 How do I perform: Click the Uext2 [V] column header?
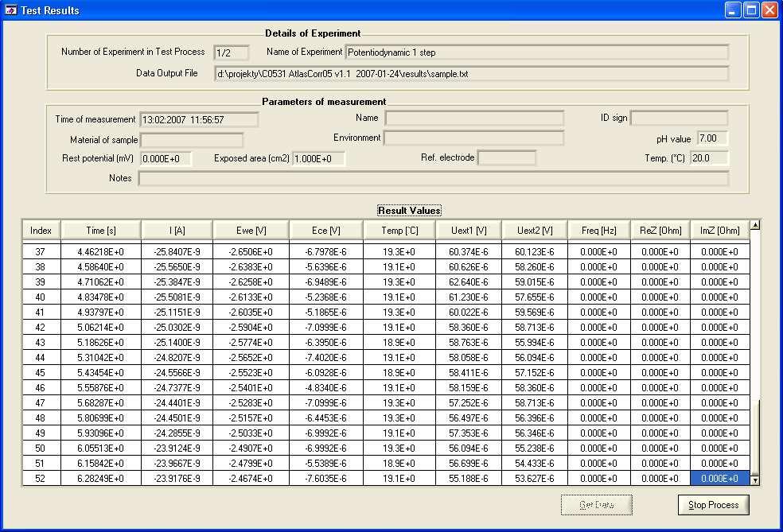pyautogui.click(x=534, y=230)
